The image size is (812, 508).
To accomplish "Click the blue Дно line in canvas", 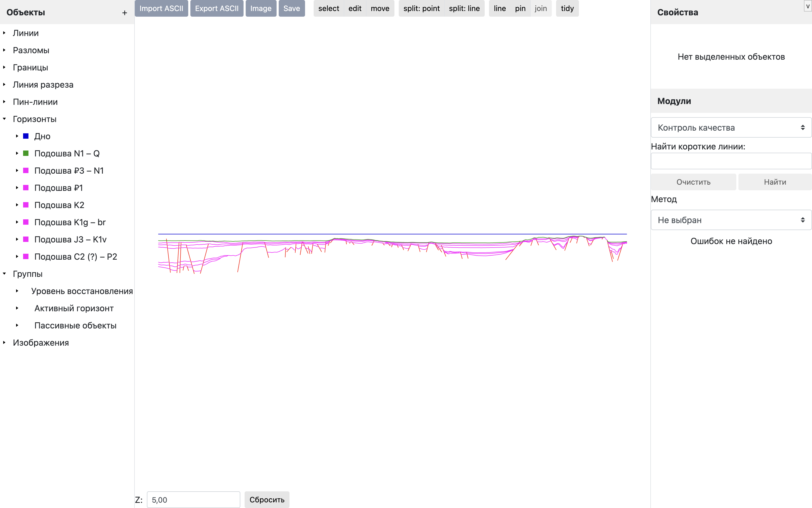I will tap(393, 234).
